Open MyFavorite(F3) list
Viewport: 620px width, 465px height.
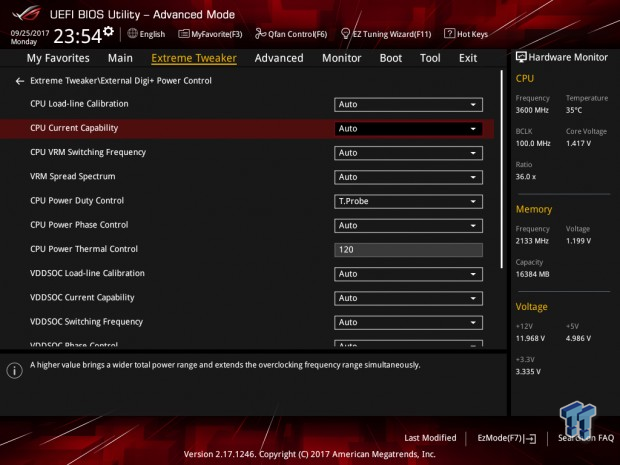(210, 34)
